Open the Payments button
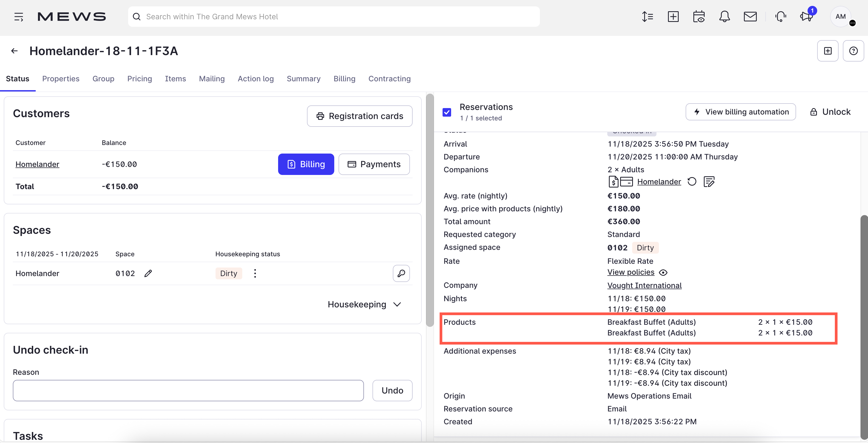Screen dimensions: 868x443 coord(374,164)
